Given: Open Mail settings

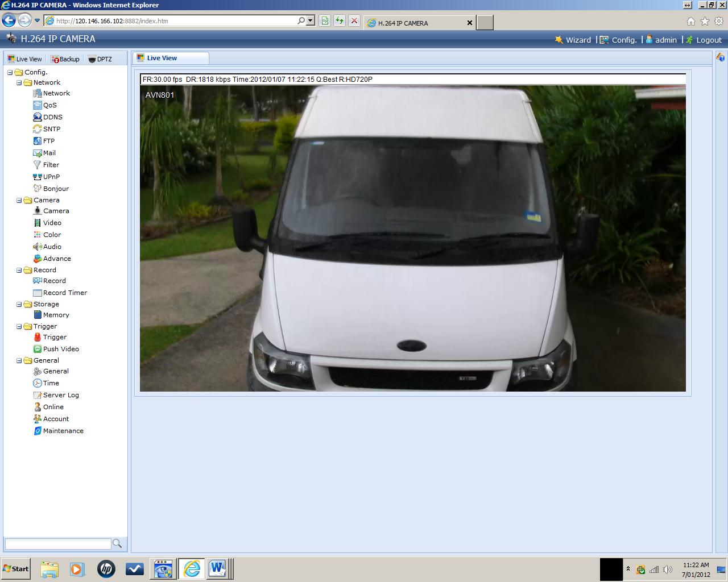Looking at the screenshot, I should [x=48, y=152].
